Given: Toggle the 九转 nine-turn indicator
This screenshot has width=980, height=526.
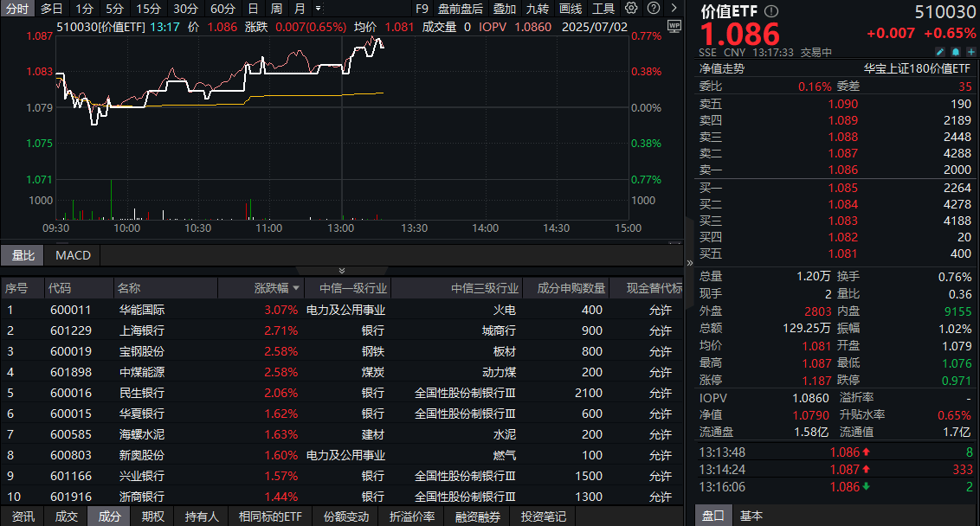Looking at the screenshot, I should tap(537, 9).
